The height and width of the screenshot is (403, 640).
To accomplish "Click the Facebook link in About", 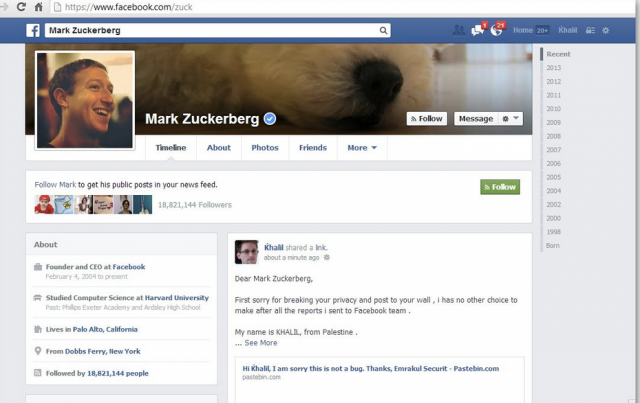I will coord(129,267).
